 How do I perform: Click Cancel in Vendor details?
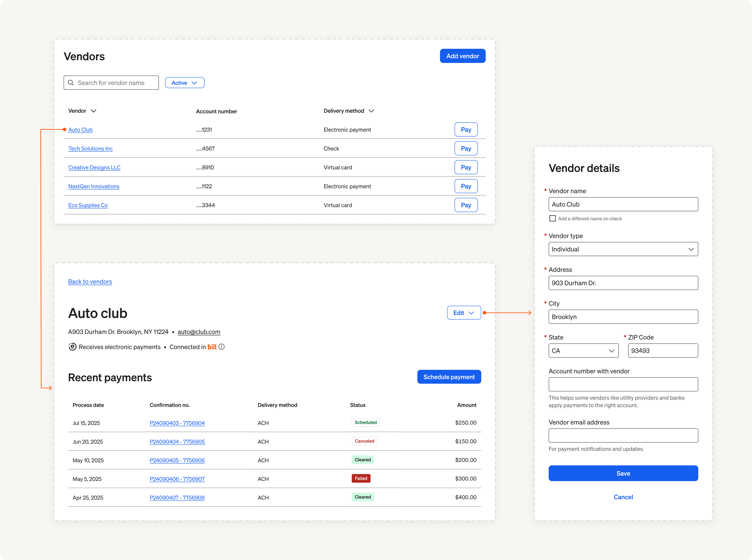623,497
